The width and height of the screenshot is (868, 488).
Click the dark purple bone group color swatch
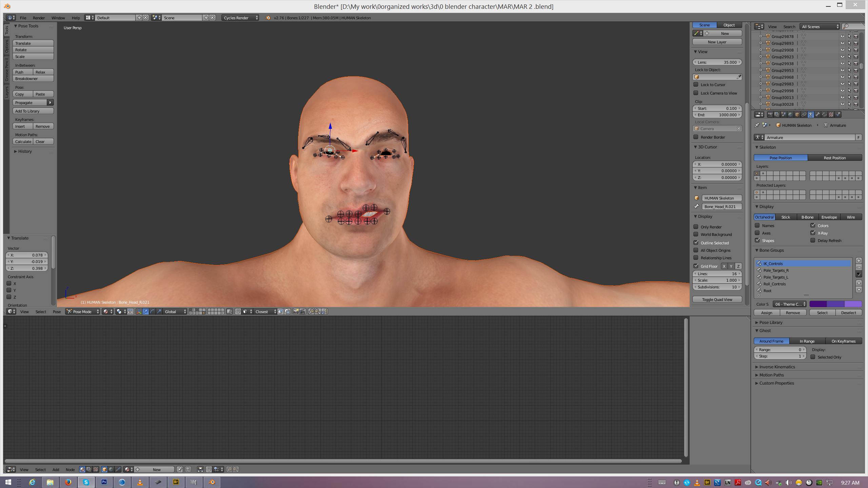(818, 304)
